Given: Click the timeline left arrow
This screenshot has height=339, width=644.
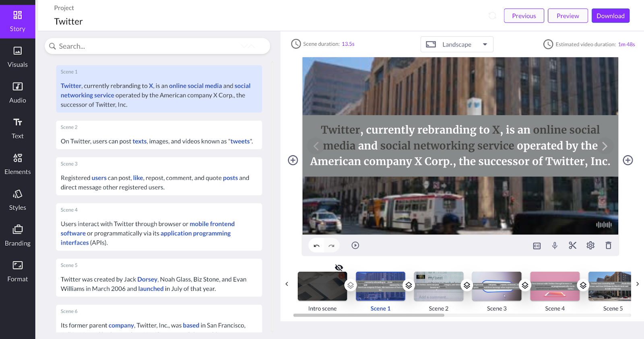Looking at the screenshot, I should tap(287, 284).
